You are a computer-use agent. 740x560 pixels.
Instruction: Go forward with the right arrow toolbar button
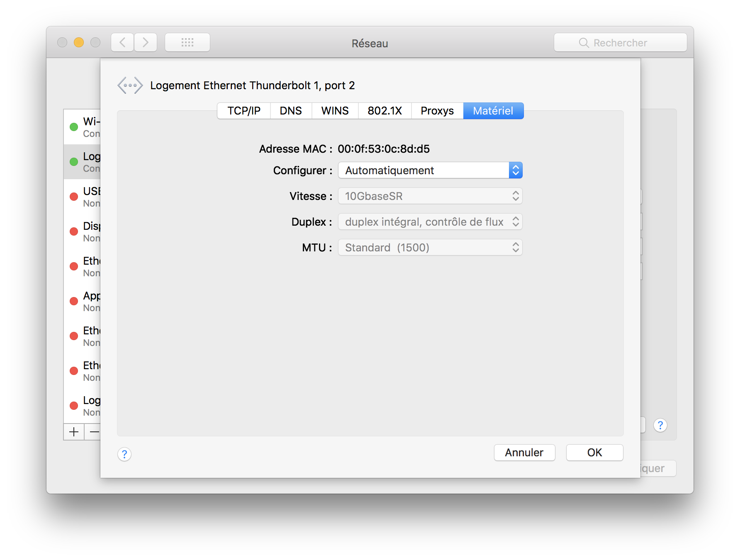pos(146,42)
